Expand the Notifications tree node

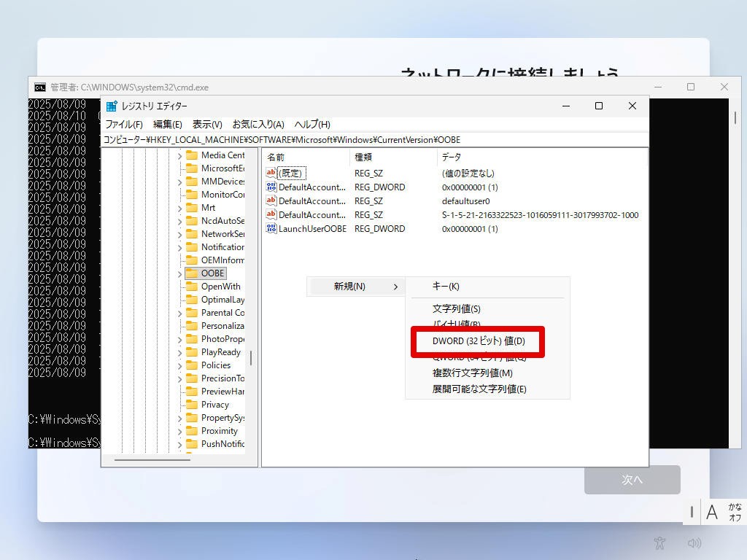tap(179, 248)
